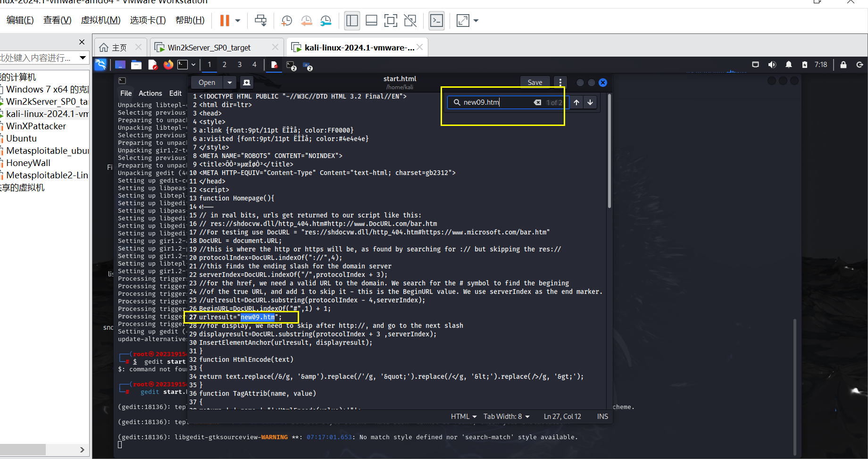Viewport: 868px width, 459px height.
Task: Clear the gedit search field text
Action: [537, 102]
